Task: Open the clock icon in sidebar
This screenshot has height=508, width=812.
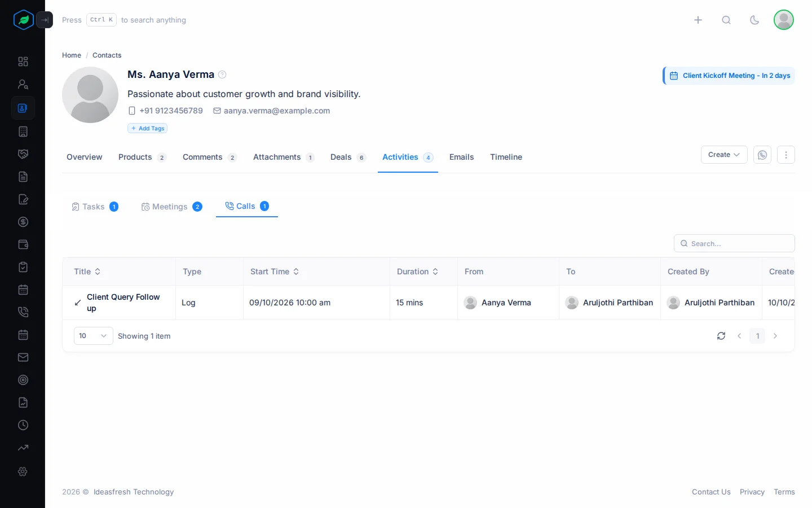Action: point(23,425)
